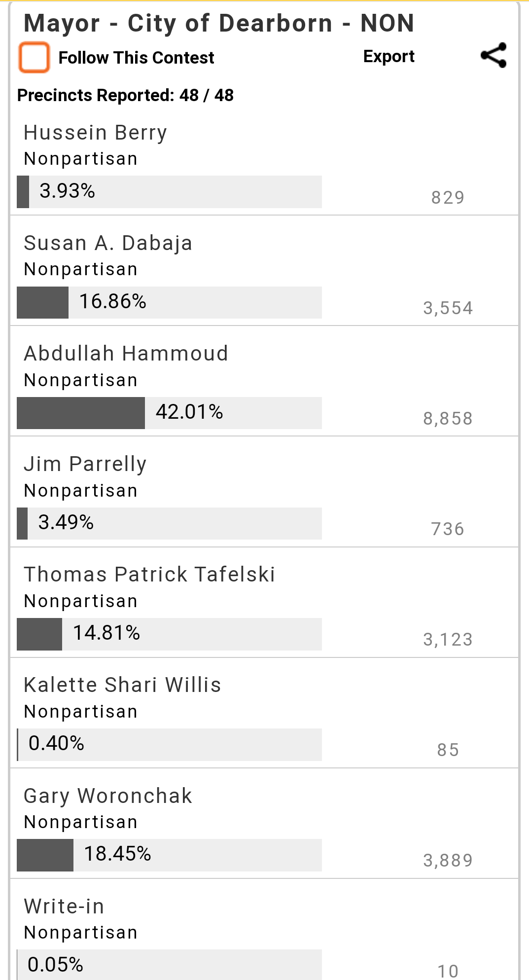The height and width of the screenshot is (980, 529).
Task: Select Hussein Berry candidate name
Action: (95, 133)
